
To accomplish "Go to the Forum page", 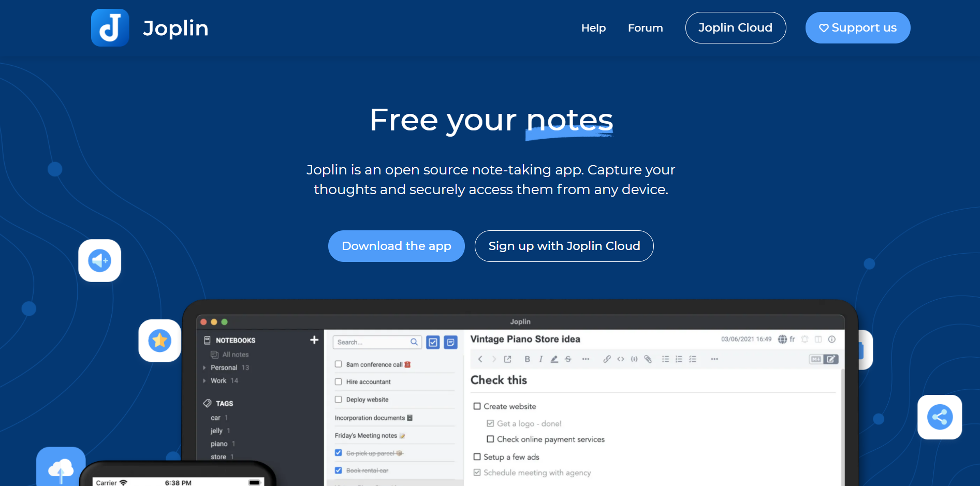I will 645,28.
